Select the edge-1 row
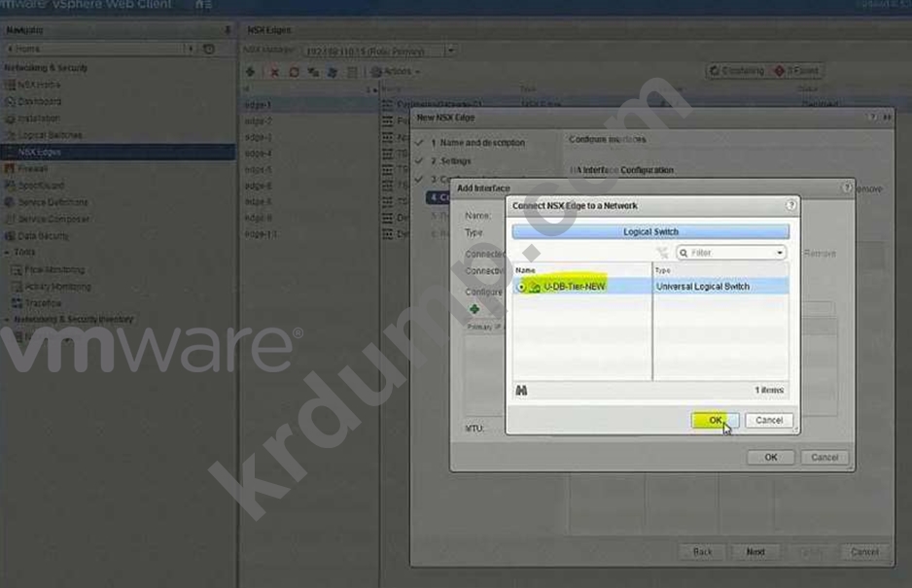The image size is (912, 588). point(310,105)
